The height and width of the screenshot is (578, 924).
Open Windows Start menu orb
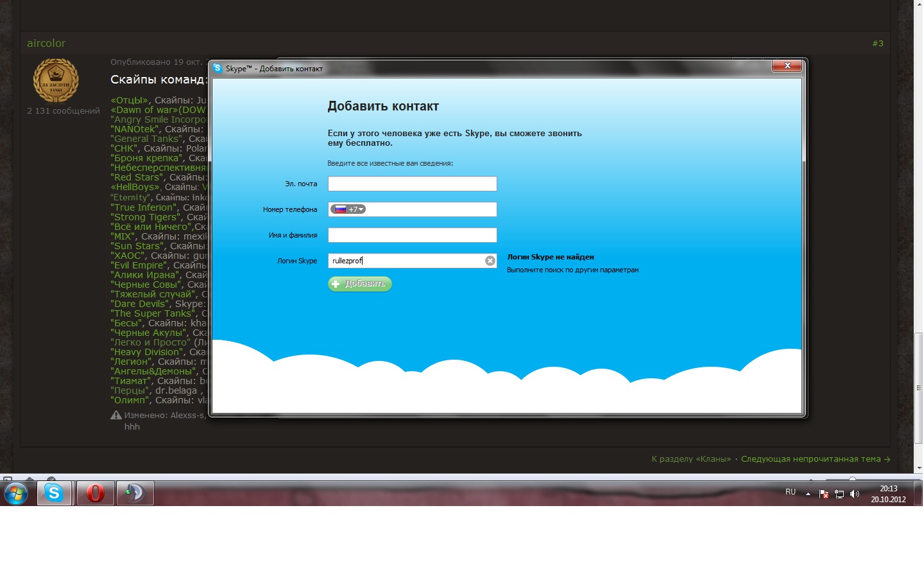16,493
